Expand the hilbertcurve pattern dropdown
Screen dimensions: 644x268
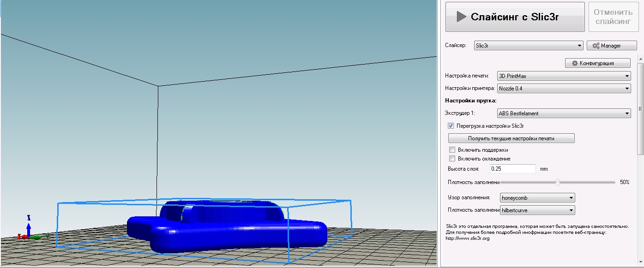537,210
